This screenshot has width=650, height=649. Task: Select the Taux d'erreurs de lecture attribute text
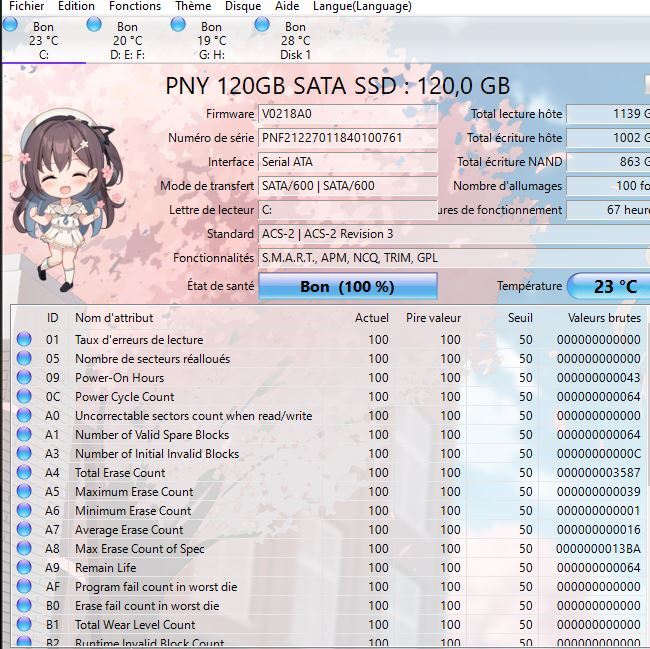click(139, 340)
